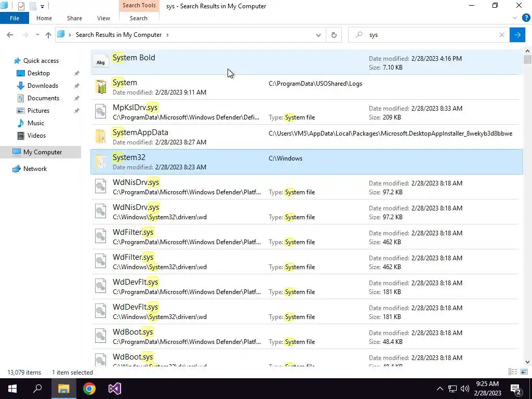Open the File menu
This screenshot has width=532, height=399.
point(14,18)
